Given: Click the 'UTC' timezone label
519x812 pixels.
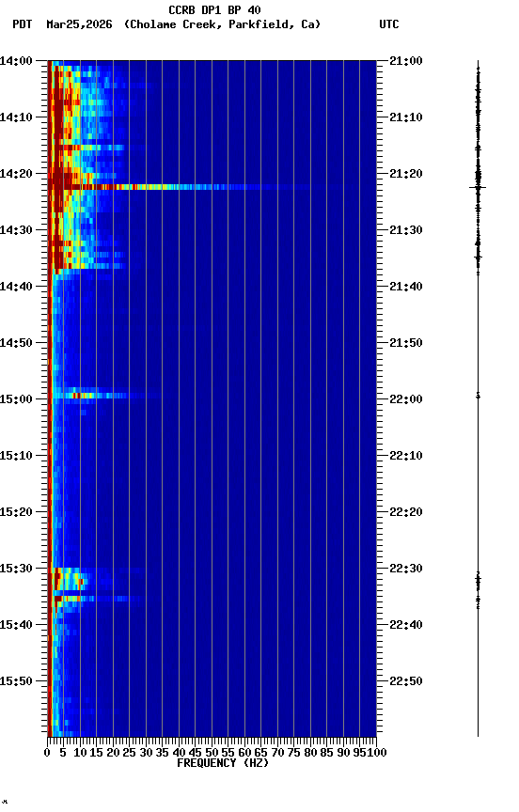Looking at the screenshot, I should pos(389,24).
